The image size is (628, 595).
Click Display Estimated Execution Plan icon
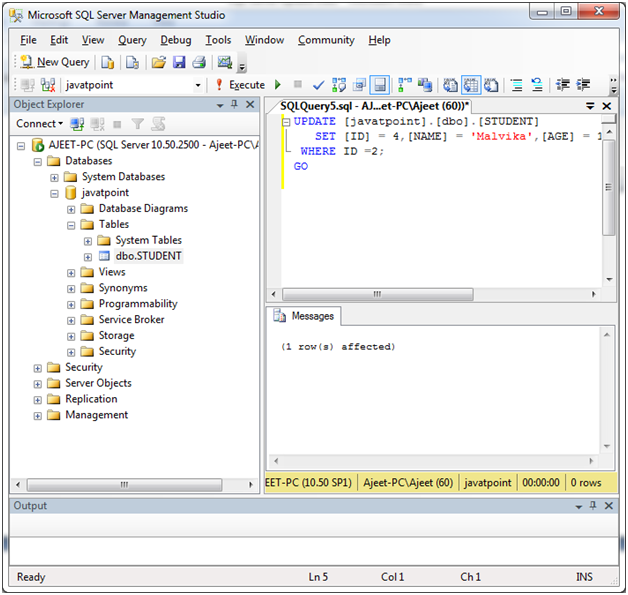pyautogui.click(x=339, y=85)
